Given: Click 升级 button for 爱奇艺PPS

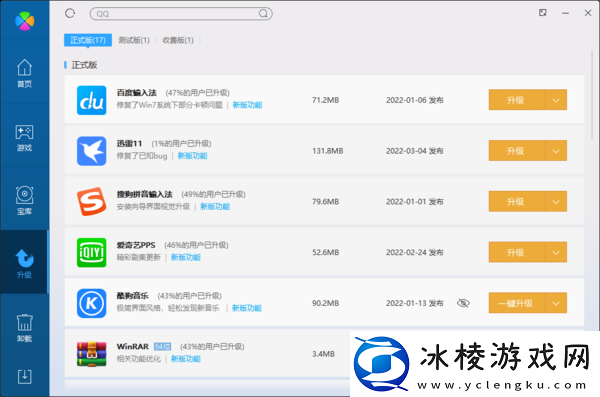Looking at the screenshot, I should pyautogui.click(x=517, y=252).
